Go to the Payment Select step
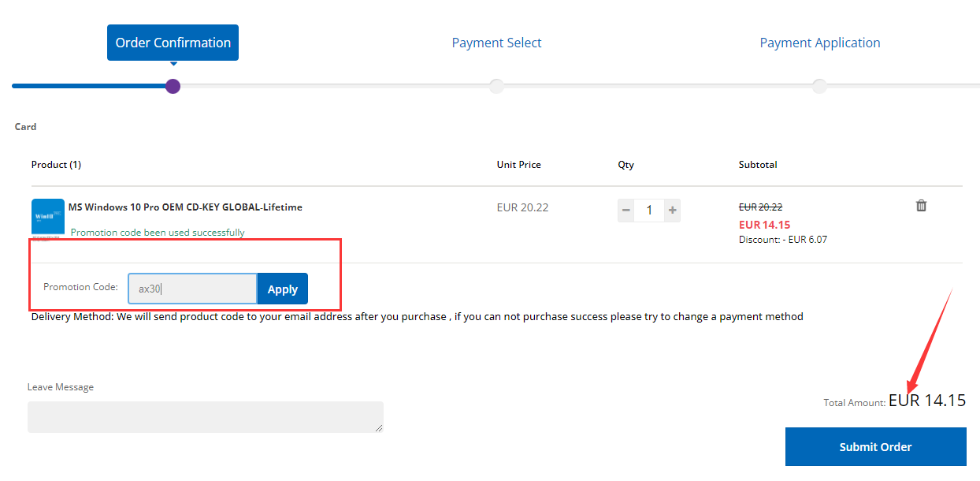 click(x=496, y=43)
